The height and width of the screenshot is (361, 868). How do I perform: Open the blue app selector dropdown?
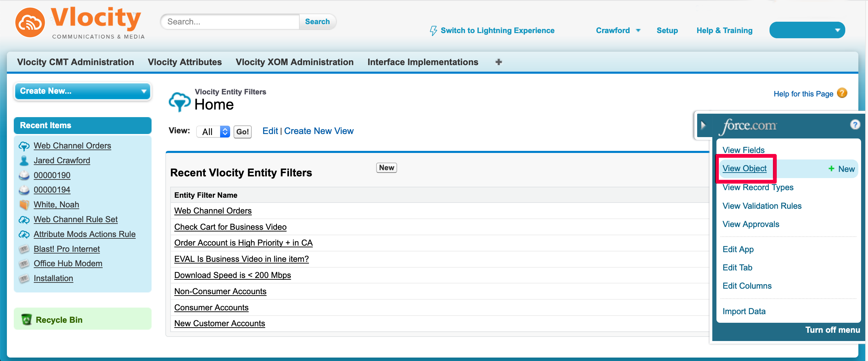tap(807, 30)
